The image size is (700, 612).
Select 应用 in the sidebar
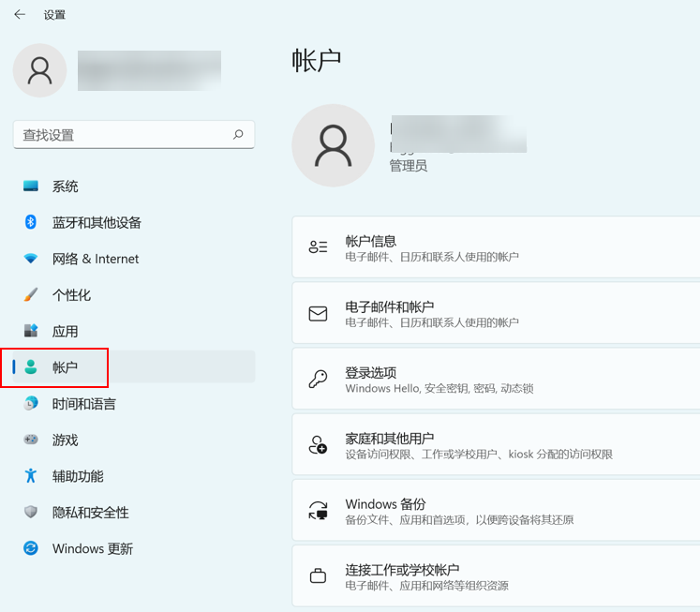click(x=66, y=331)
